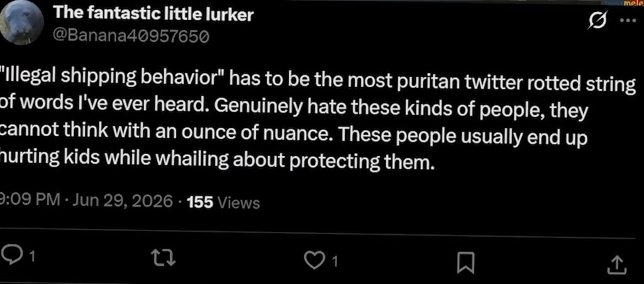Click the like count beside the heart
644x284 pixels.
(335, 261)
